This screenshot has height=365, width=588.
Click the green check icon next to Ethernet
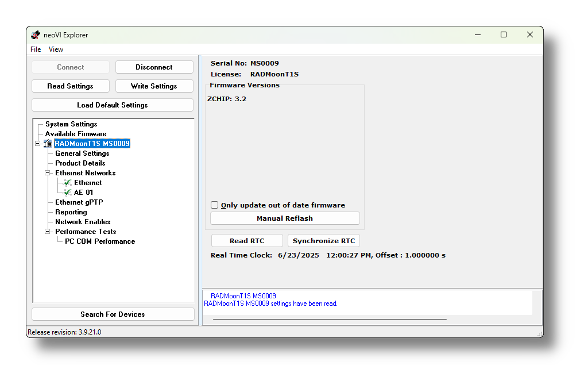pos(68,183)
